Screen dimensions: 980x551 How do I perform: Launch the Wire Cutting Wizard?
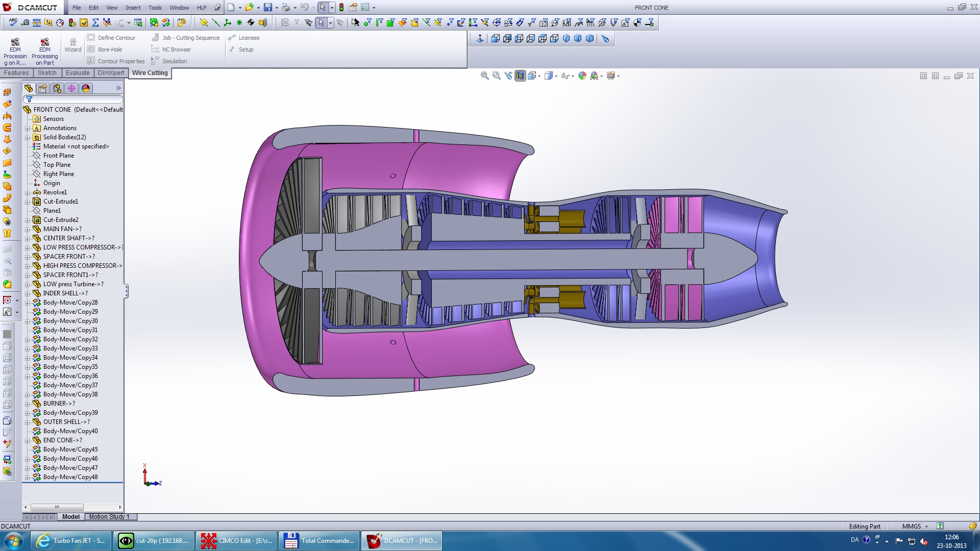(x=72, y=45)
